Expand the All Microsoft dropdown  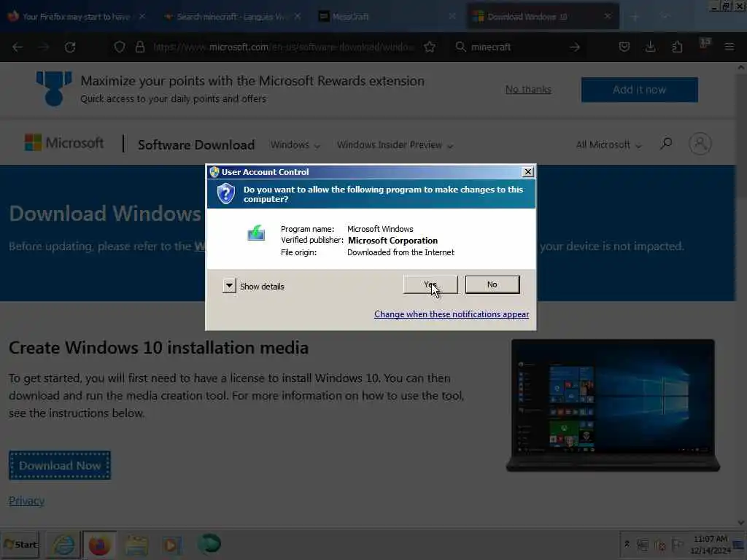tap(608, 145)
